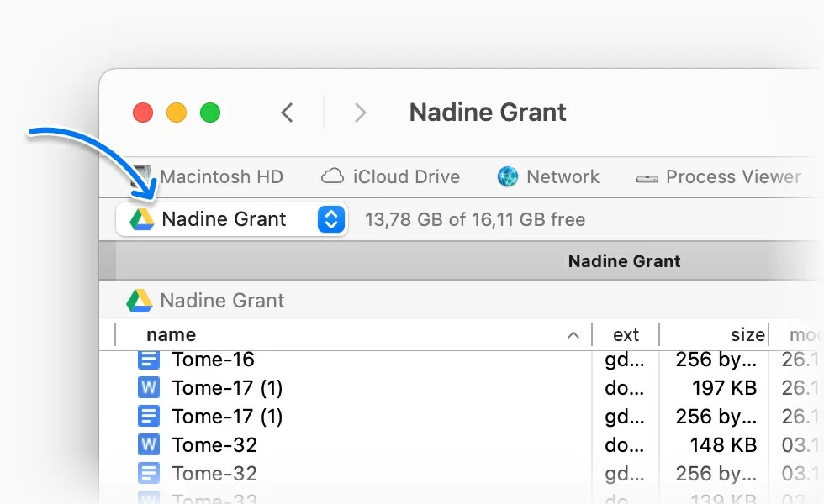Click the green full screen window button

(x=210, y=113)
